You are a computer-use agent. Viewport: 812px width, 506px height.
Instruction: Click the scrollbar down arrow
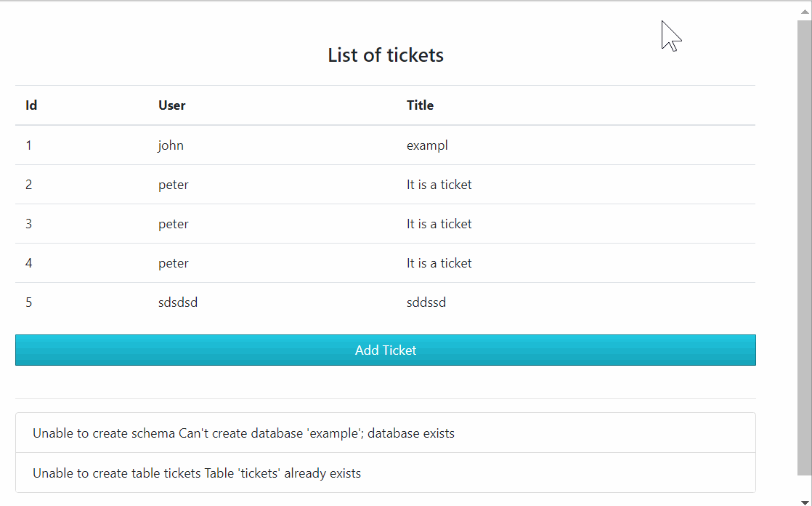804,501
